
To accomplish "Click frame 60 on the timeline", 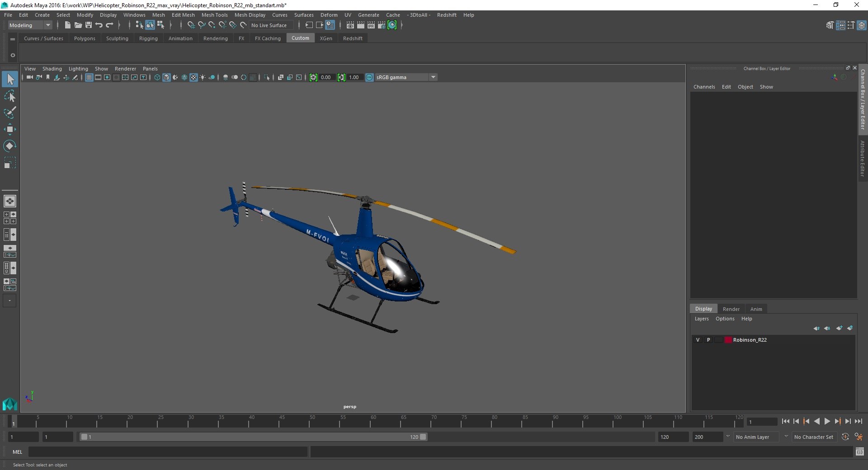I will (370, 421).
